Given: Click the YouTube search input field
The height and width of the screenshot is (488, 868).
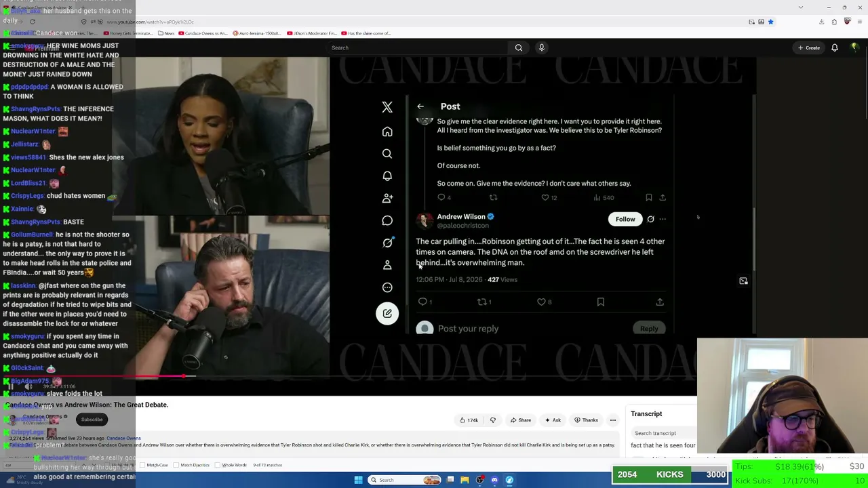Looking at the screenshot, I should coord(417,47).
